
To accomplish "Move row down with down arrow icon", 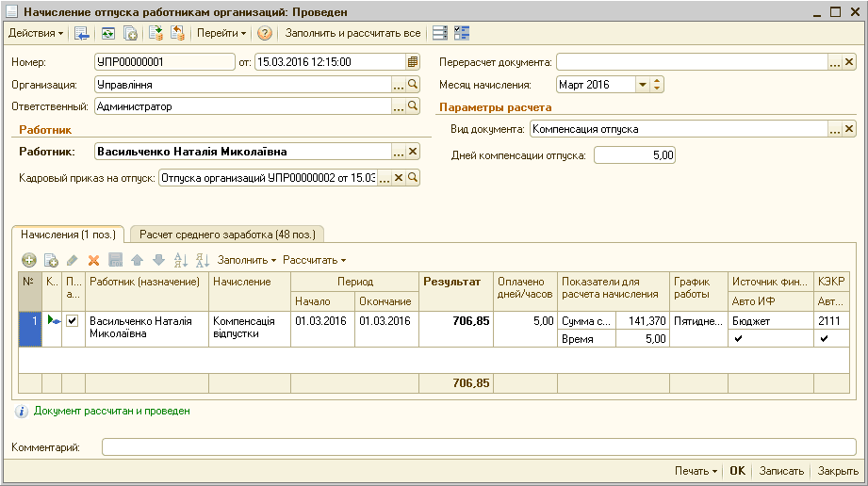I will pos(159,260).
